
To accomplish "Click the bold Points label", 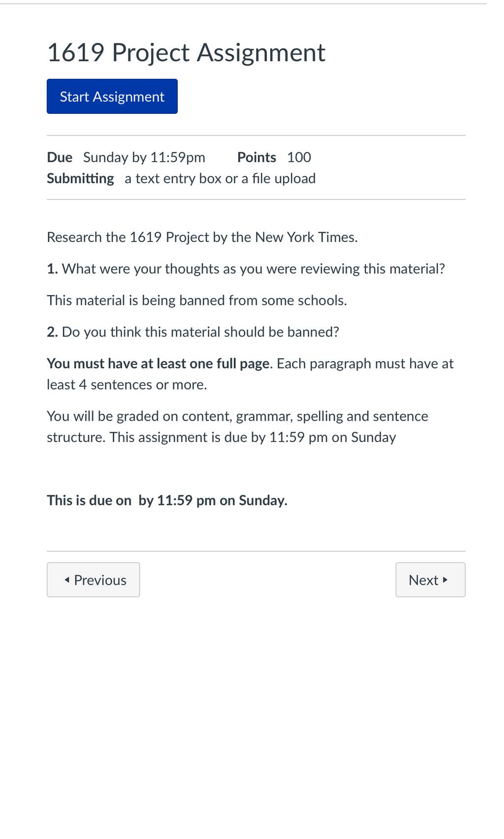I will (x=256, y=157).
